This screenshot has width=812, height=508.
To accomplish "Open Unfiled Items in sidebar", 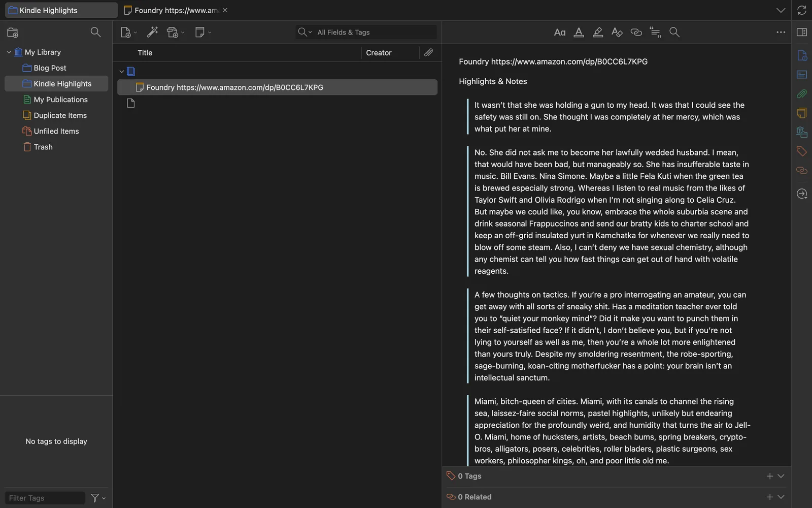I will (56, 131).
